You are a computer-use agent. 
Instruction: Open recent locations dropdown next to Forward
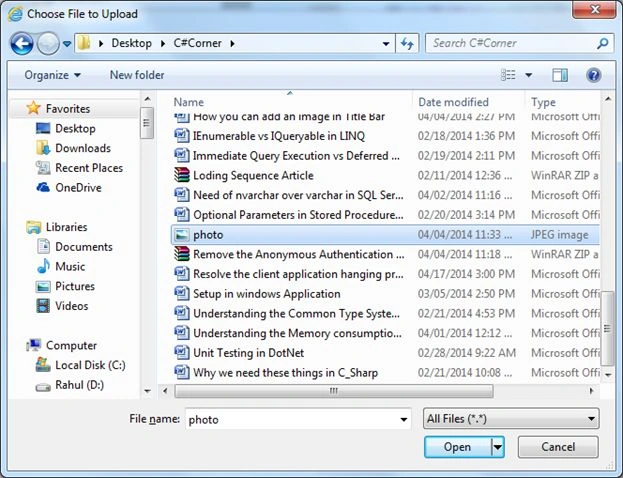(67, 43)
